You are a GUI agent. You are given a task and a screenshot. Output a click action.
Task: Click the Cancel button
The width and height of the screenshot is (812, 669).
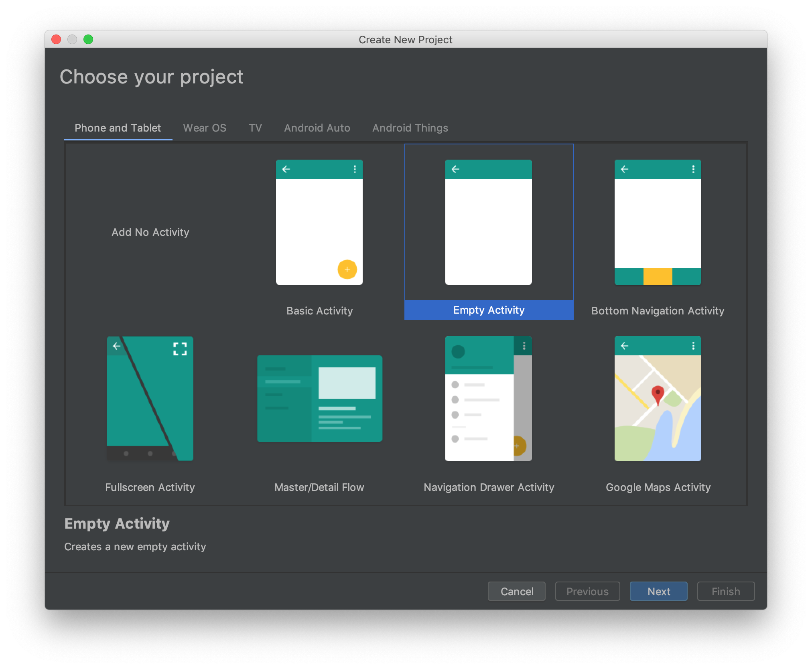[516, 592]
